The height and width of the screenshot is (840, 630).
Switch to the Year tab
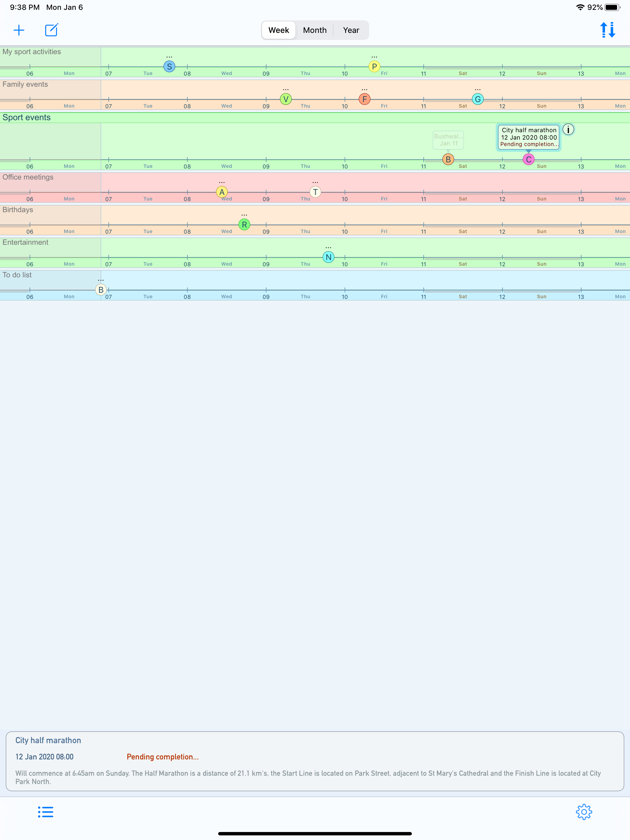[x=351, y=30]
